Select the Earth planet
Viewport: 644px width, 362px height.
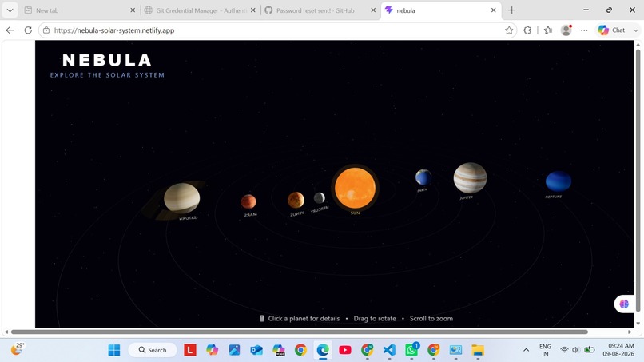coord(423,177)
